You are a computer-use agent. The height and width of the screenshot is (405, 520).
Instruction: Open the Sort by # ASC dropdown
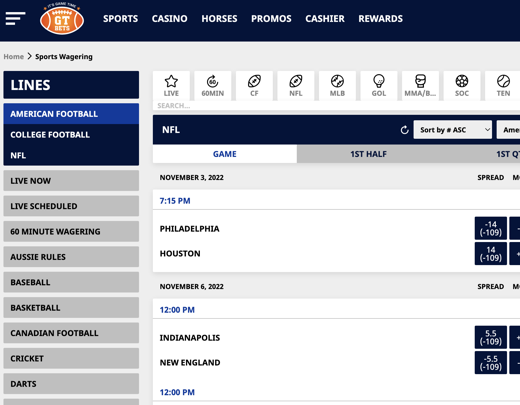coord(453,130)
